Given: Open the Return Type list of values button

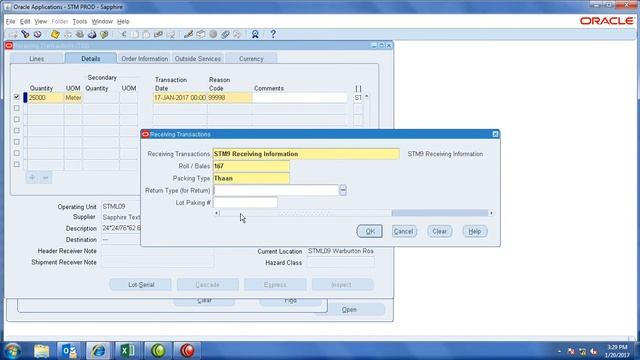Looking at the screenshot, I should coord(343,190).
